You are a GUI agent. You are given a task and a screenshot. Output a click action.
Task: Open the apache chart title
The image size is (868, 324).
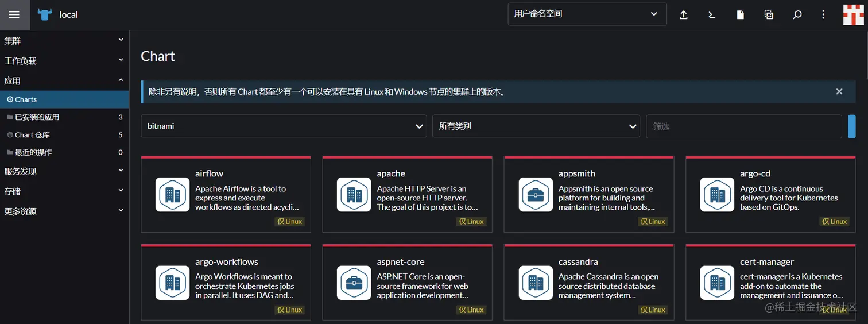coord(391,173)
